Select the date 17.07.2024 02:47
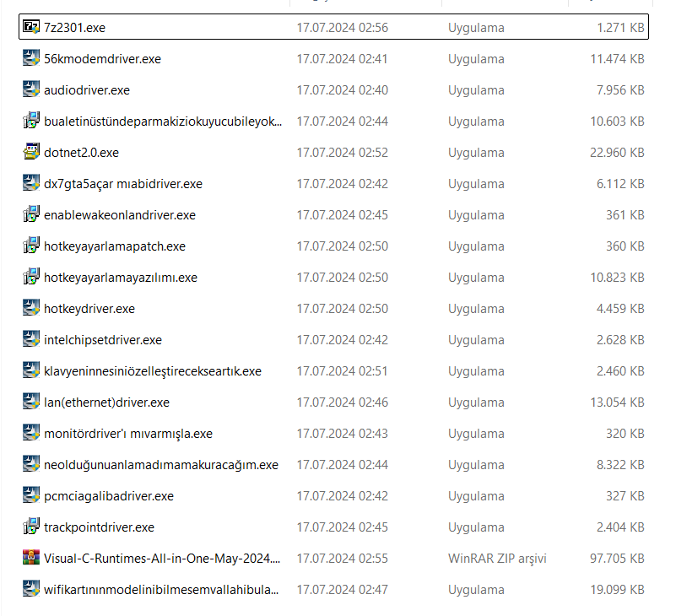 click(343, 589)
